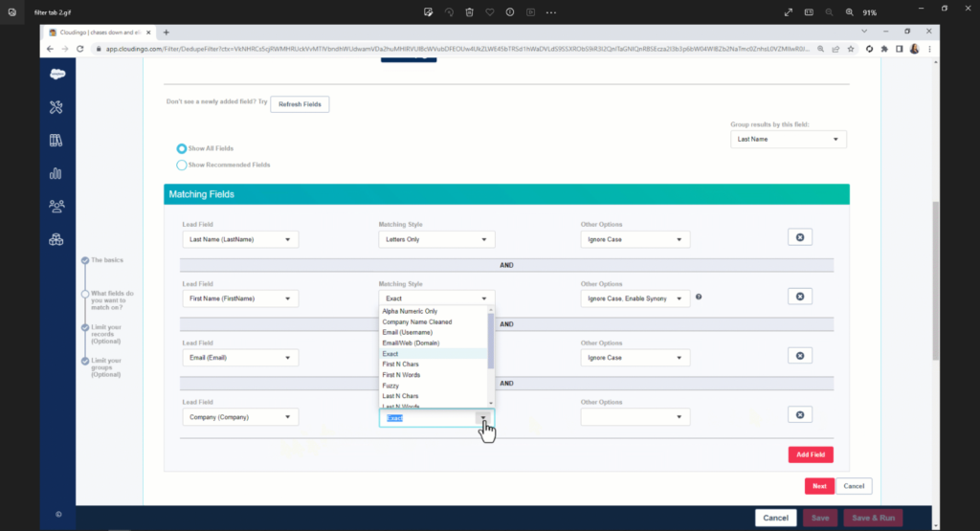This screenshot has width=980, height=531.
Task: Reload the browser page
Action: tap(80, 49)
